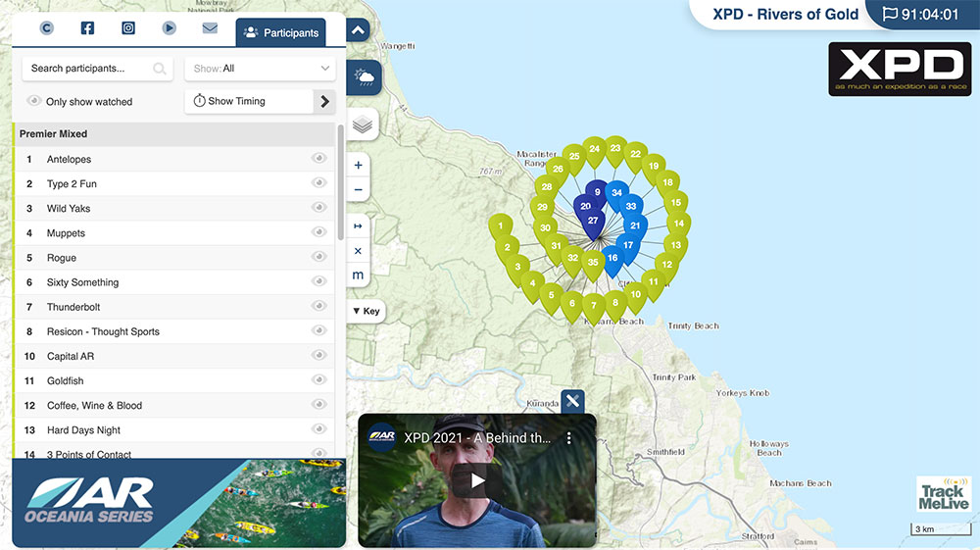
Task: Open the Facebook icon tab
Action: click(x=87, y=28)
